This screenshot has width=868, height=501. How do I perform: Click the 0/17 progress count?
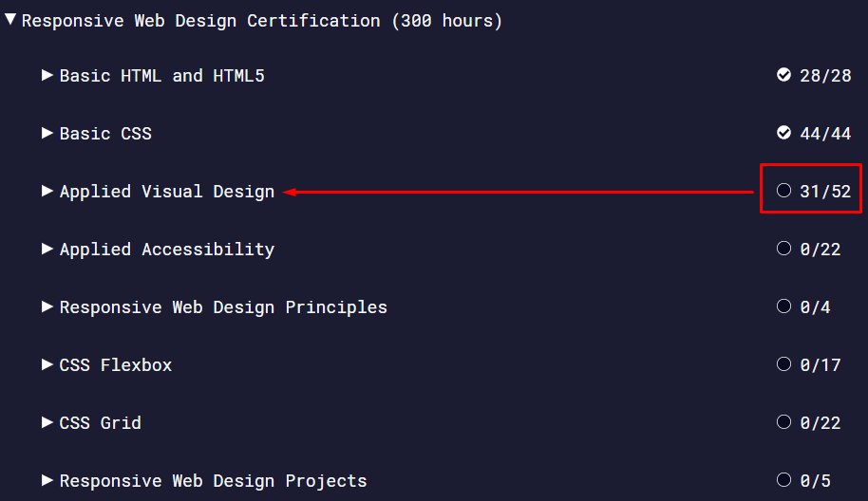pos(821,365)
